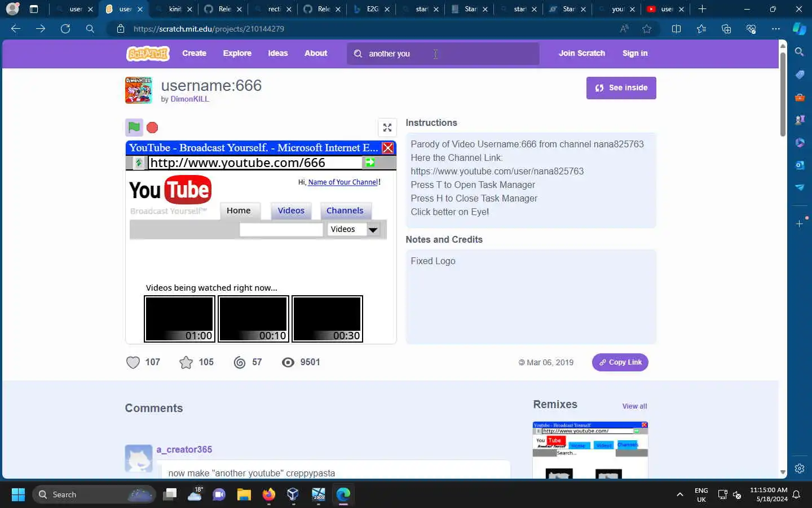The width and height of the screenshot is (812, 508).
Task: Click the views eye icon showing 9501
Action: pyautogui.click(x=288, y=362)
